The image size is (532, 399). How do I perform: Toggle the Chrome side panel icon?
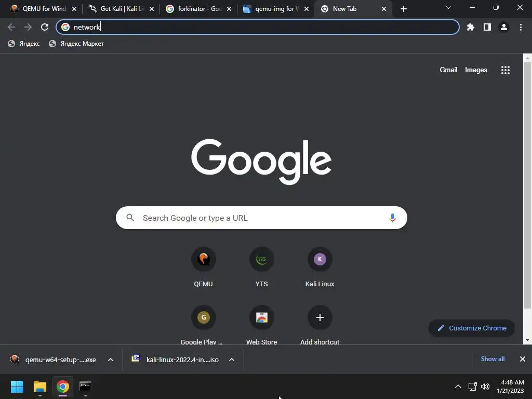point(487,27)
